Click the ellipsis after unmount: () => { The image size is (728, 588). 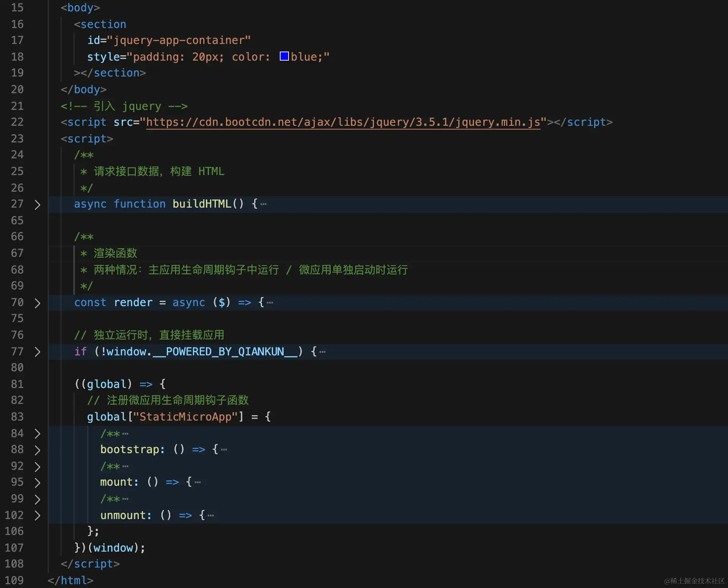coord(210,516)
